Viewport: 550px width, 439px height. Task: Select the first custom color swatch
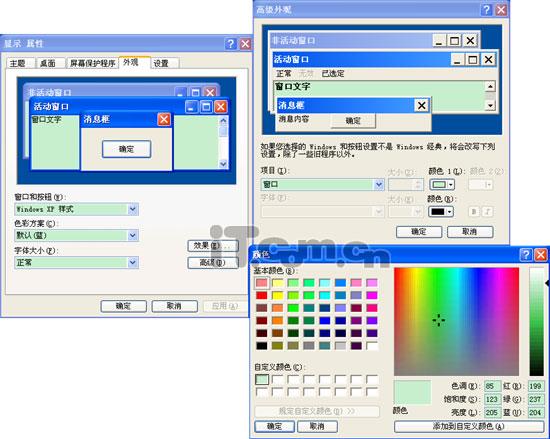[262, 379]
